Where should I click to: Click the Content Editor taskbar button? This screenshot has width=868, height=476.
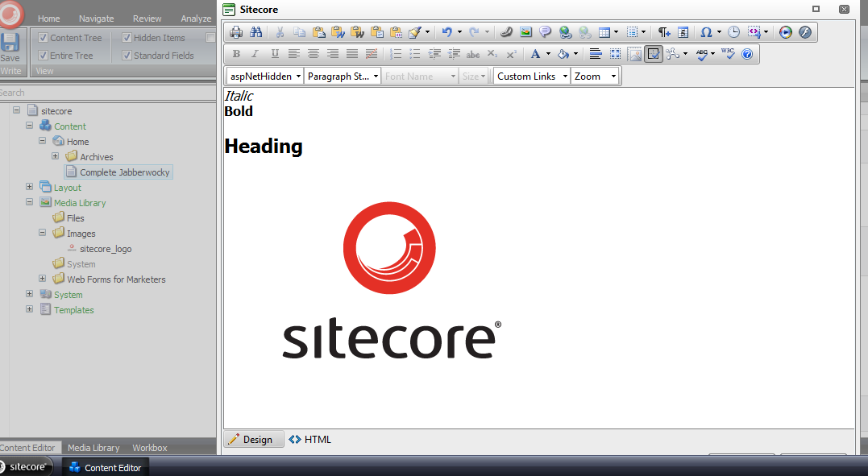(105, 467)
